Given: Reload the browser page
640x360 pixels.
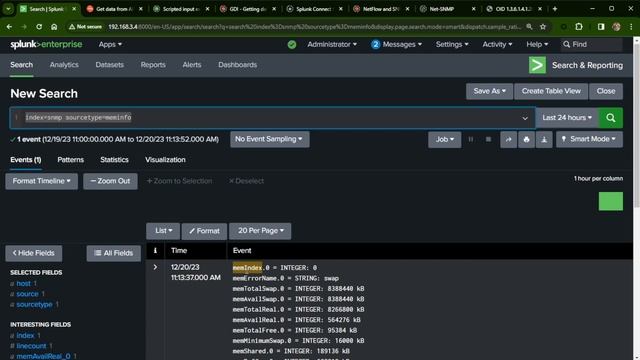Looking at the screenshot, I should (x=39, y=27).
